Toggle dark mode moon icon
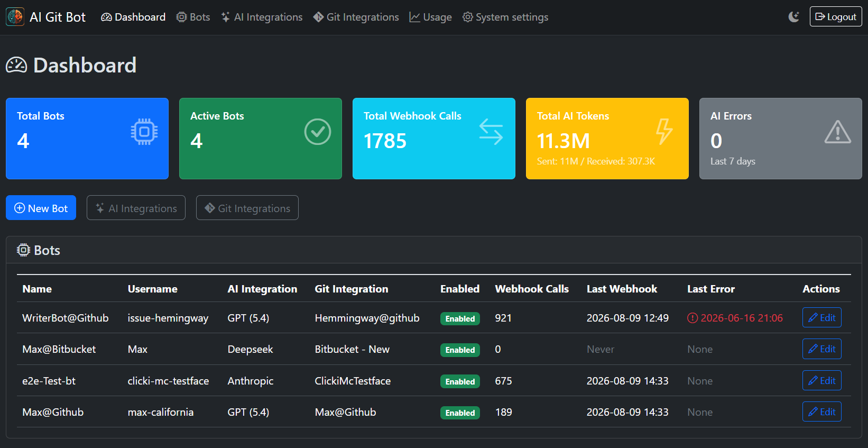The image size is (868, 448). click(x=794, y=17)
